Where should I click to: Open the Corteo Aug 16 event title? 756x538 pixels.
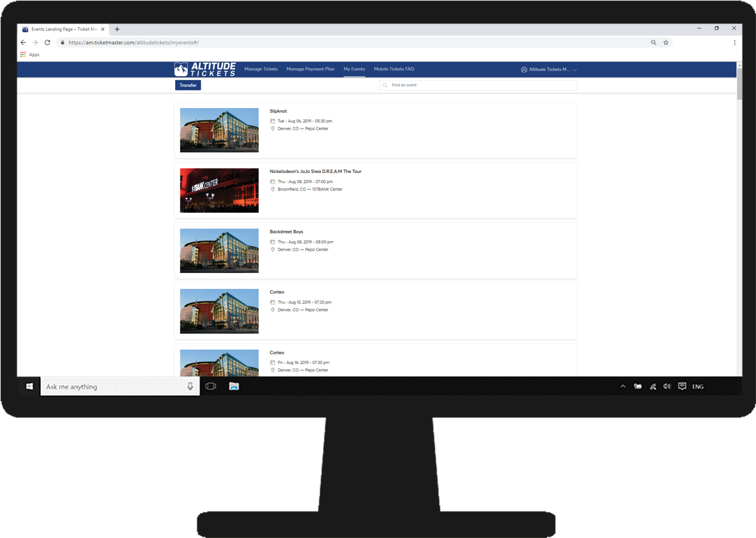(x=277, y=353)
